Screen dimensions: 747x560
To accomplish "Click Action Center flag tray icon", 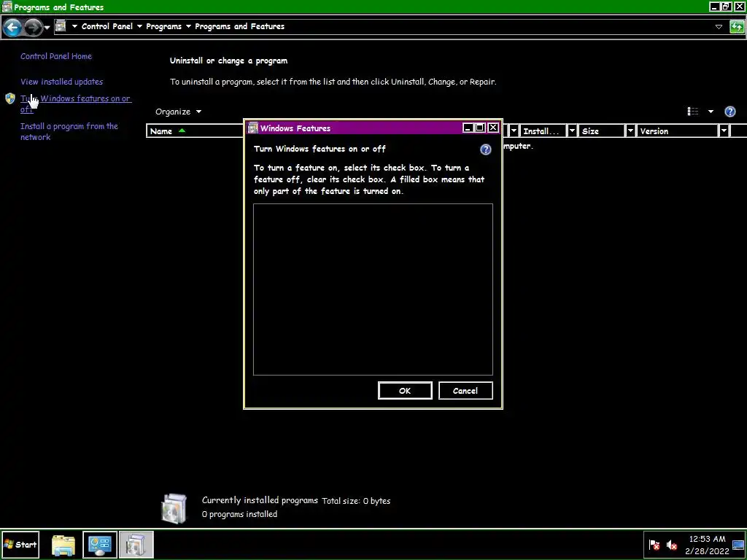I will 654,545.
